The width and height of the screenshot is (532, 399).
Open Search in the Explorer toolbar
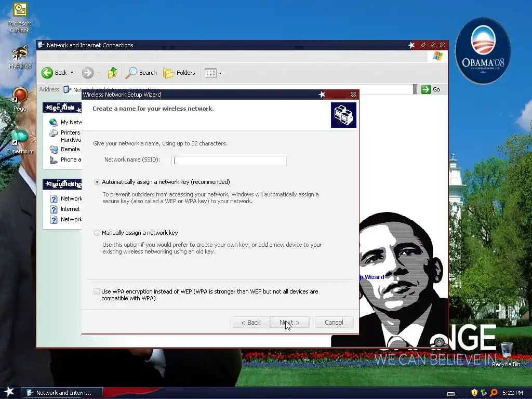pyautogui.click(x=141, y=73)
